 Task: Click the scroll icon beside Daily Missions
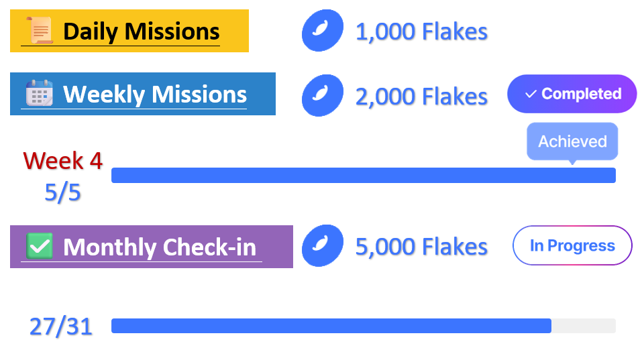(40, 31)
